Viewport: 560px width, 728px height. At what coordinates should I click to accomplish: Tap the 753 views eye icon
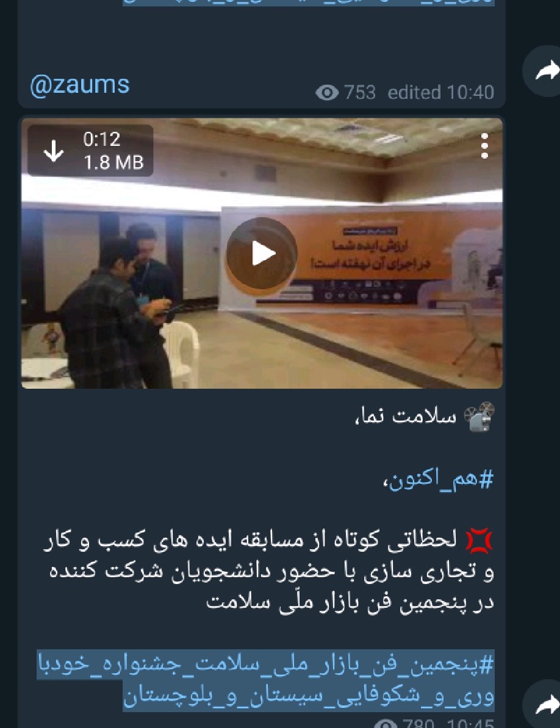pos(327,93)
